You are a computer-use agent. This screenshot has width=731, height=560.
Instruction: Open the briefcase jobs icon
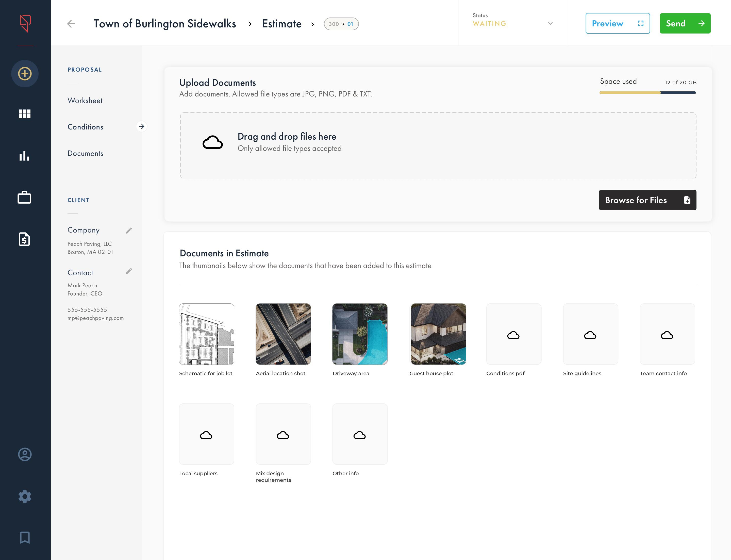tap(25, 197)
